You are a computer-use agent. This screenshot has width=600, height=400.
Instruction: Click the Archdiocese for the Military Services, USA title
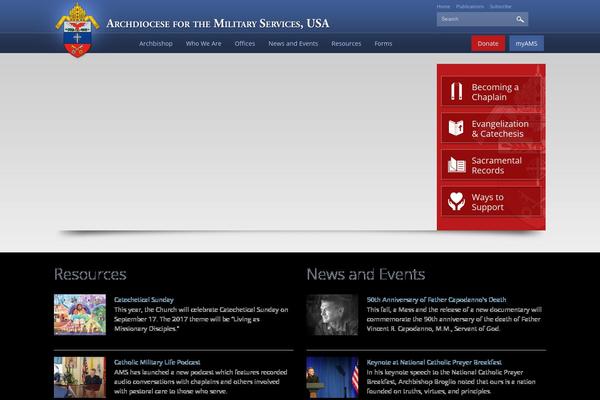218,24
